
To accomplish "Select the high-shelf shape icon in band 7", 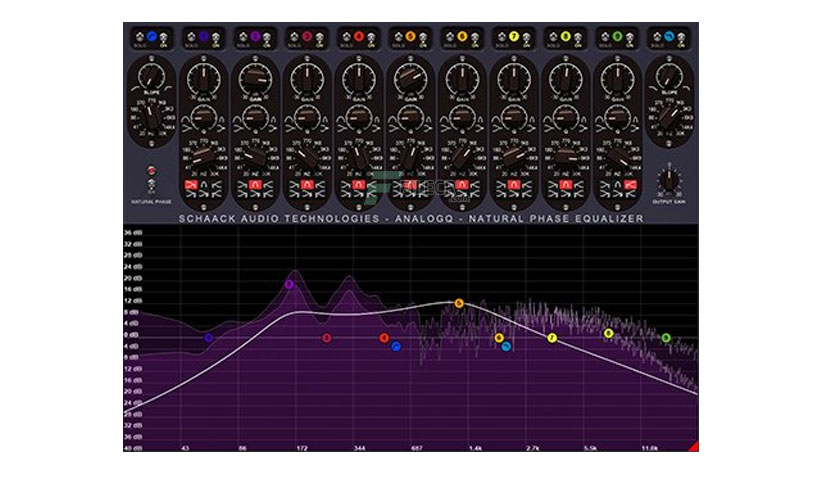I will click(x=527, y=185).
